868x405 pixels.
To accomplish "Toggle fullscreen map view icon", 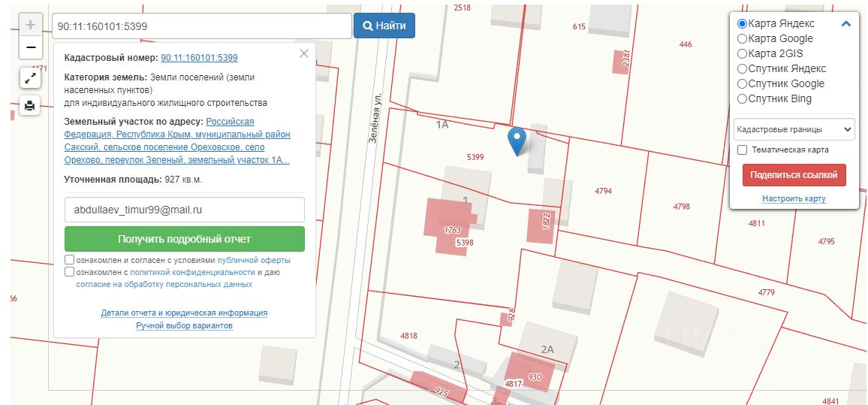I will pos(30,77).
